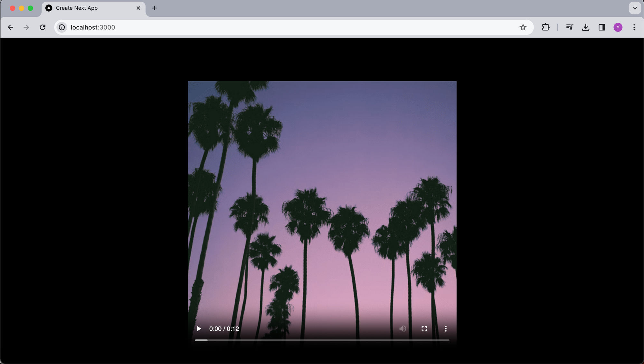Show browser downloads
644x364 pixels.
pyautogui.click(x=586, y=27)
